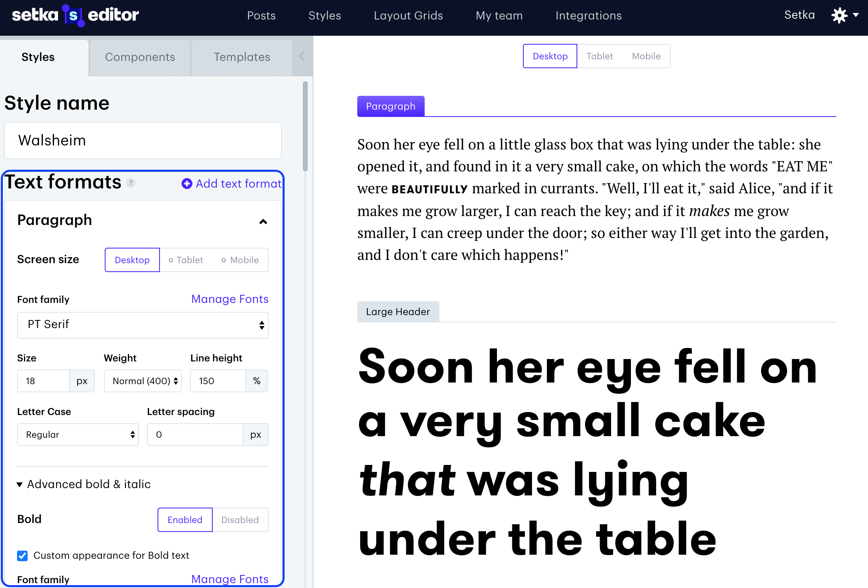Open Layout Grids in top navigation
868x588 pixels.
(x=408, y=15)
